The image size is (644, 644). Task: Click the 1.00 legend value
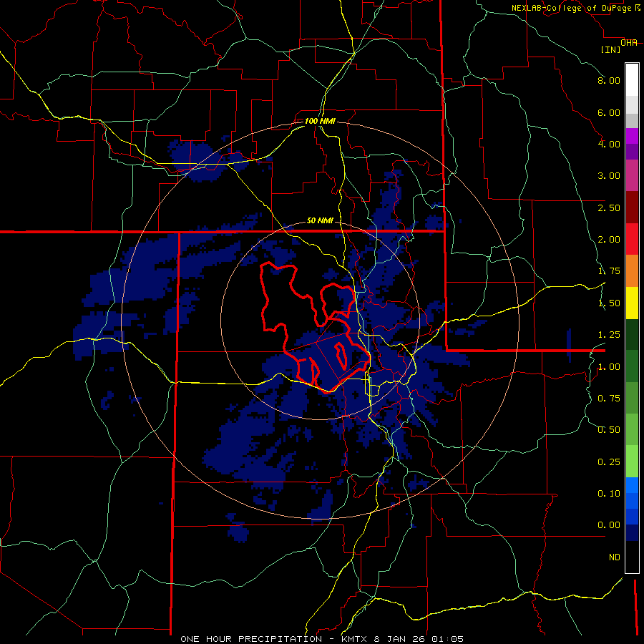pos(609,367)
